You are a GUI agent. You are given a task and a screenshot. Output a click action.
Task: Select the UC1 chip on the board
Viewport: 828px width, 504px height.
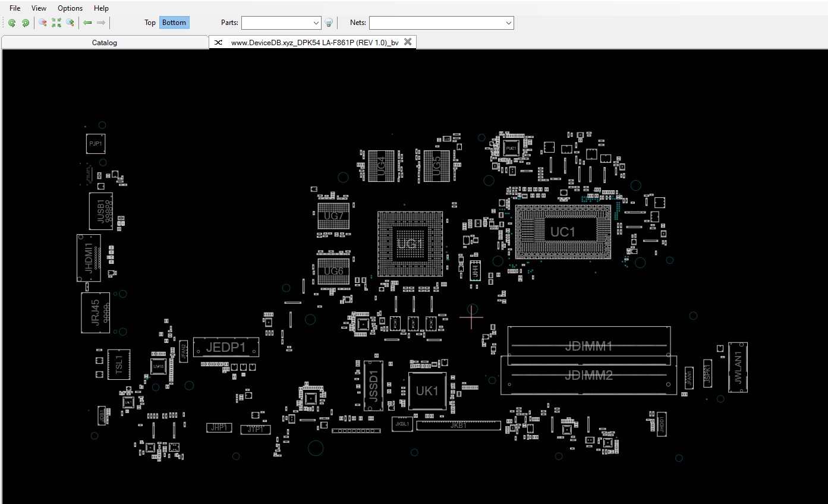[562, 232]
